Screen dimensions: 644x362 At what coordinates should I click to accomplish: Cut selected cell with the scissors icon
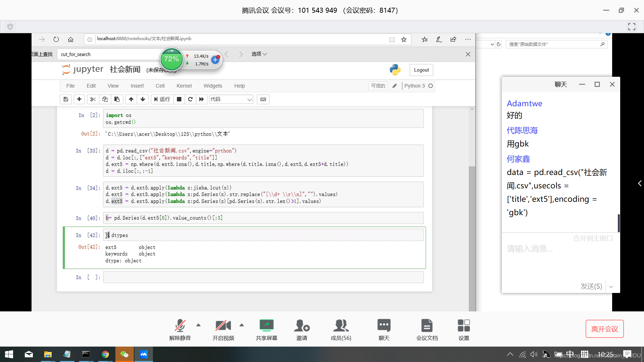tap(93, 99)
